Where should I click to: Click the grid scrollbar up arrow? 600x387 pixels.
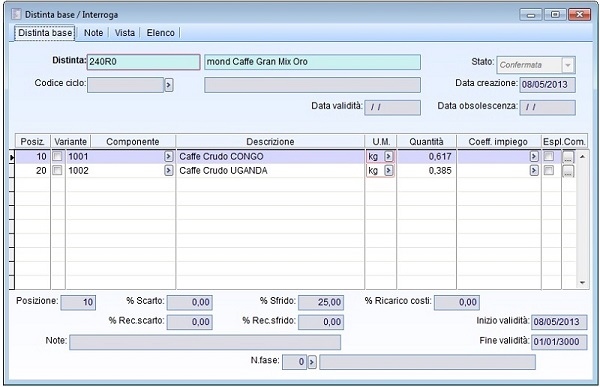click(x=582, y=157)
